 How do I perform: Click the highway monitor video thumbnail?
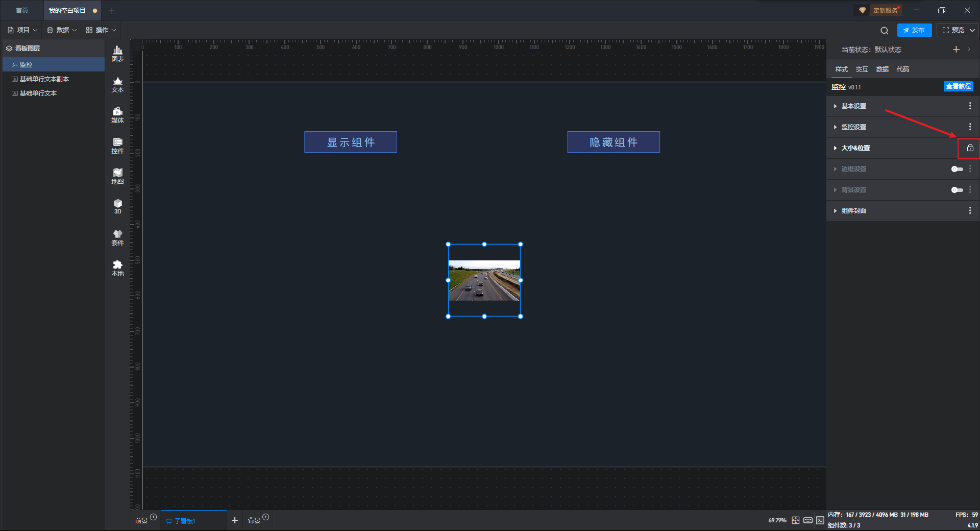coord(484,280)
